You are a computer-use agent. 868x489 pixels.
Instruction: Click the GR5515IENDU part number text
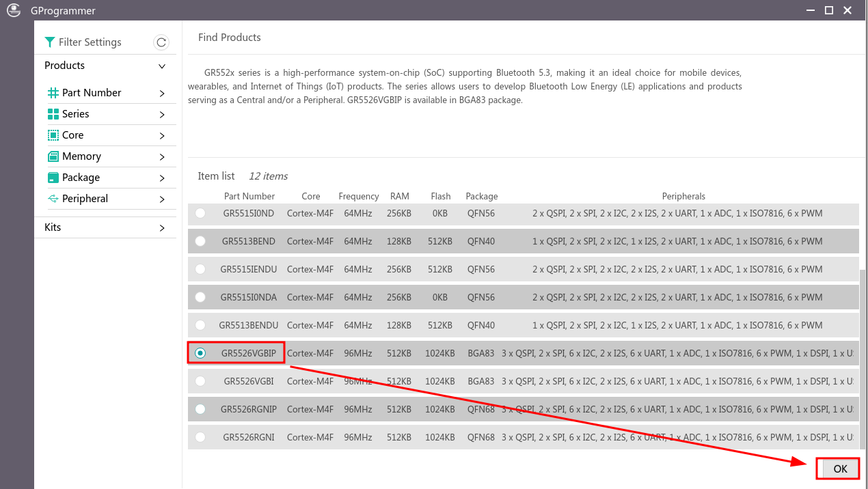coord(249,269)
